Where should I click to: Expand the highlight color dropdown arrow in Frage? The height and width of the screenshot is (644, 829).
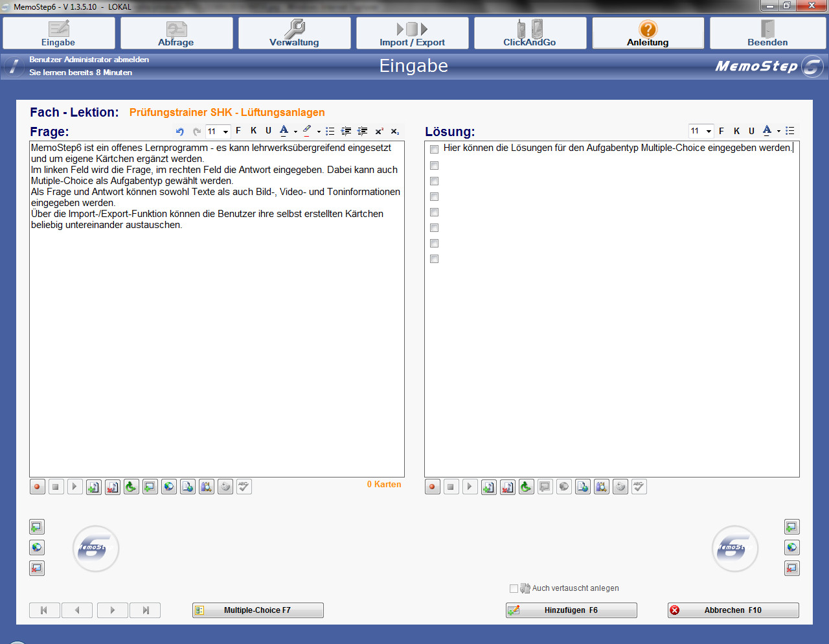(319, 132)
